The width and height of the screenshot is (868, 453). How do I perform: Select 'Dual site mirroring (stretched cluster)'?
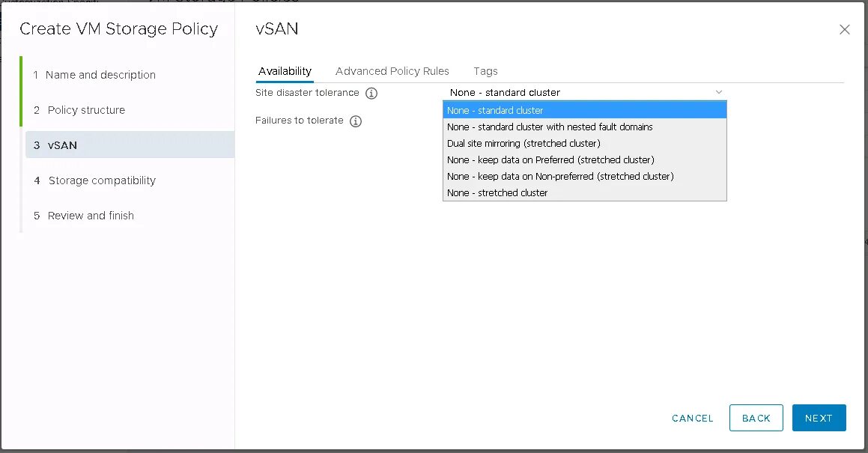585,144
